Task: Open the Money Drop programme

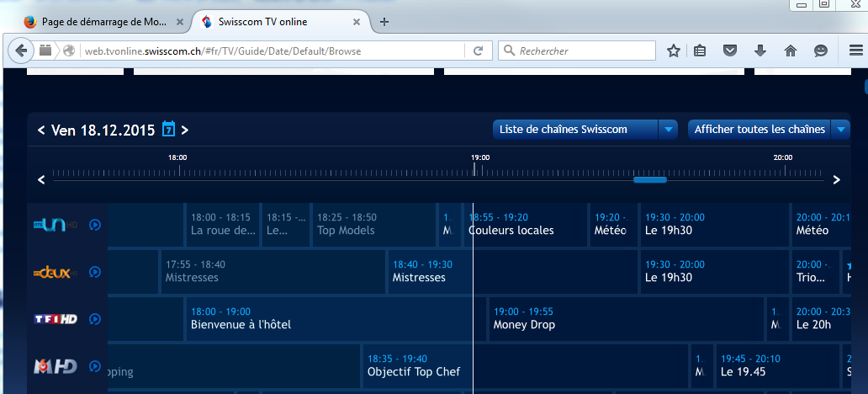Action: 627,319
